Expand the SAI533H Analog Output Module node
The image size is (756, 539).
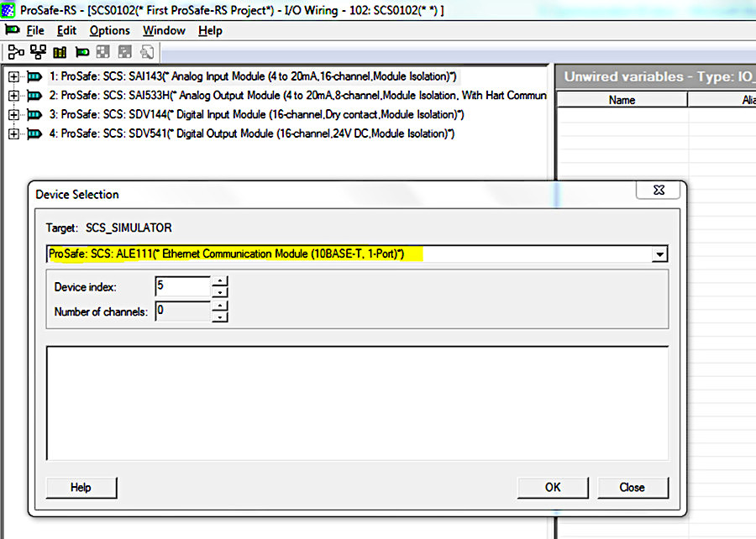pos(13,96)
